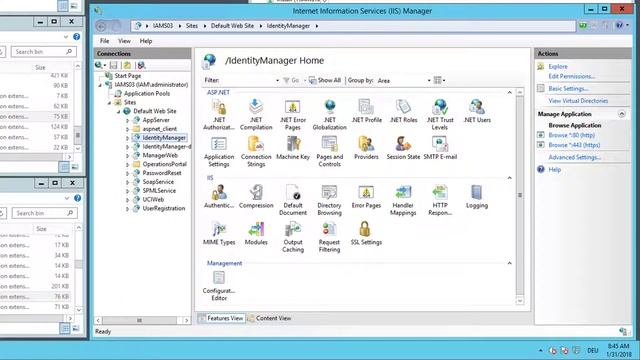Open Providers feature
Image resolution: width=640 pixels, height=360 pixels.
(366, 148)
